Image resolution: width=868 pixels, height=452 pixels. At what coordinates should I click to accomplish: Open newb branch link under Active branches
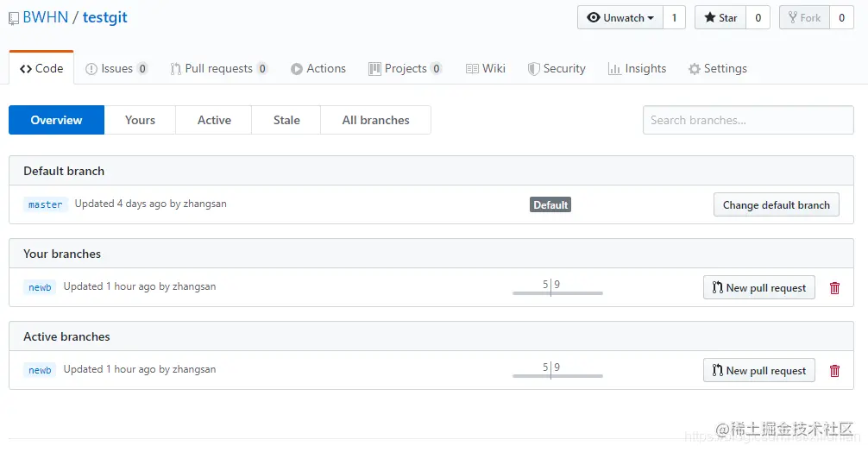pos(40,370)
